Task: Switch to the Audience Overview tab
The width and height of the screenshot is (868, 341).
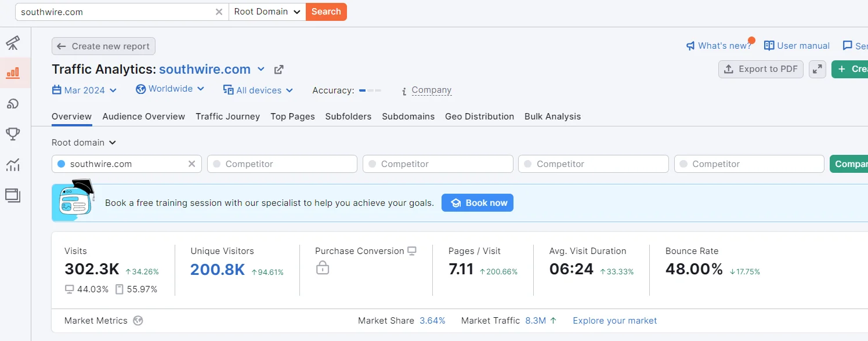Action: coord(144,117)
